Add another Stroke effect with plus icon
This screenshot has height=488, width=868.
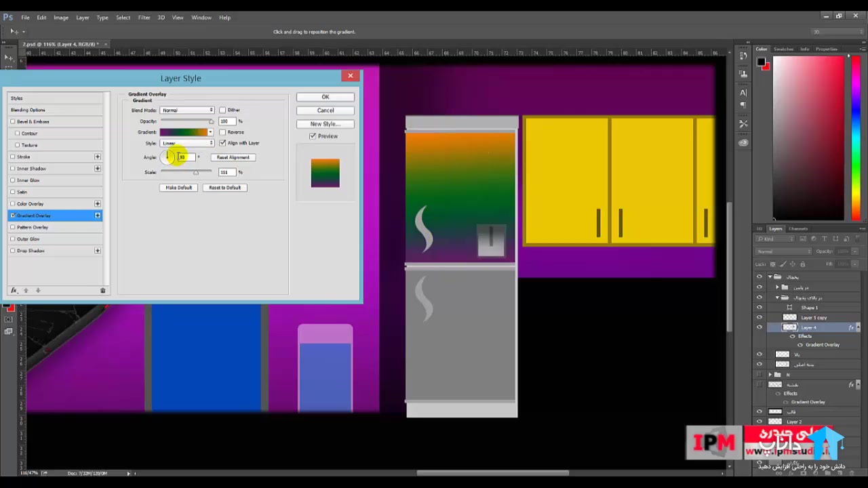click(x=98, y=157)
